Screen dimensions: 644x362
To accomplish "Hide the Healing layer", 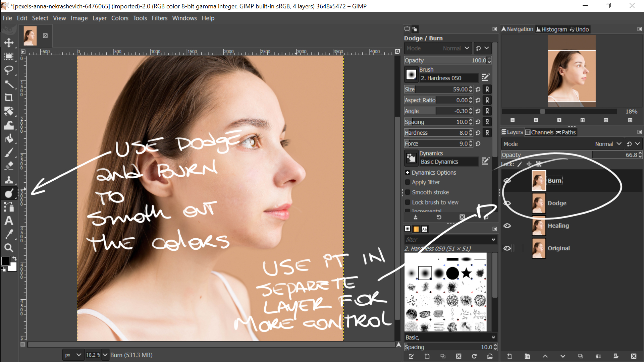I will coord(507,226).
